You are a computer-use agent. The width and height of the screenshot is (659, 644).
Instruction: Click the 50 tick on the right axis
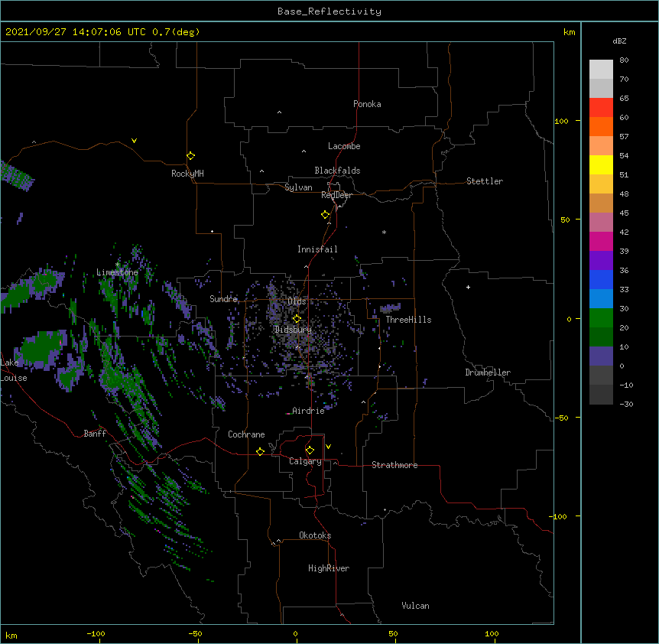click(565, 220)
